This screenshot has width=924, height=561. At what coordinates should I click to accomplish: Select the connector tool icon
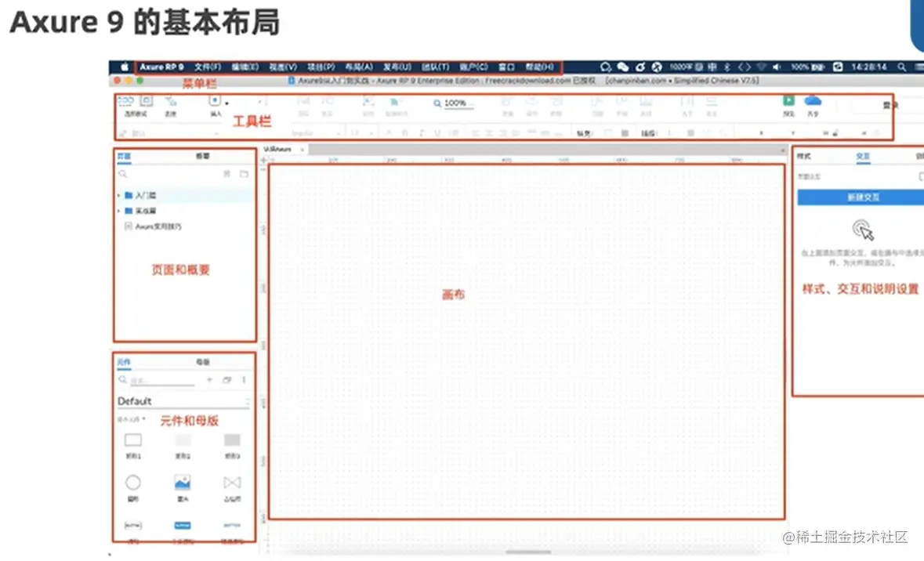(170, 101)
